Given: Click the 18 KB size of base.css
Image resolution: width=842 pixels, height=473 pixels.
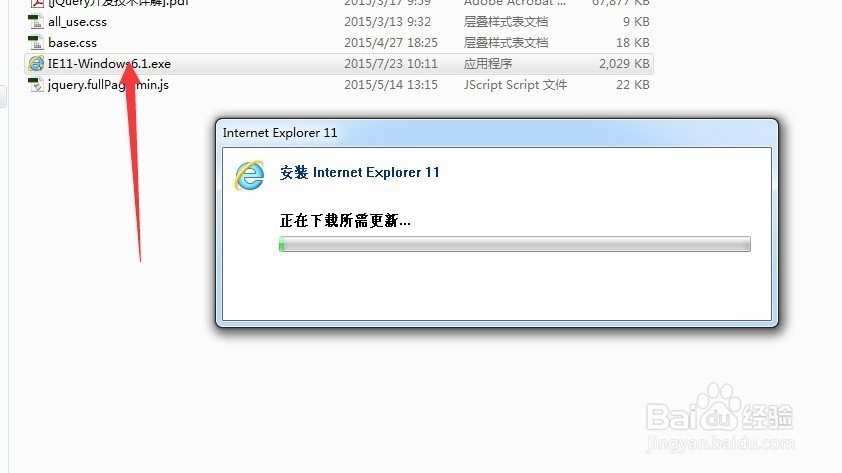Looking at the screenshot, I should pyautogui.click(x=633, y=43).
